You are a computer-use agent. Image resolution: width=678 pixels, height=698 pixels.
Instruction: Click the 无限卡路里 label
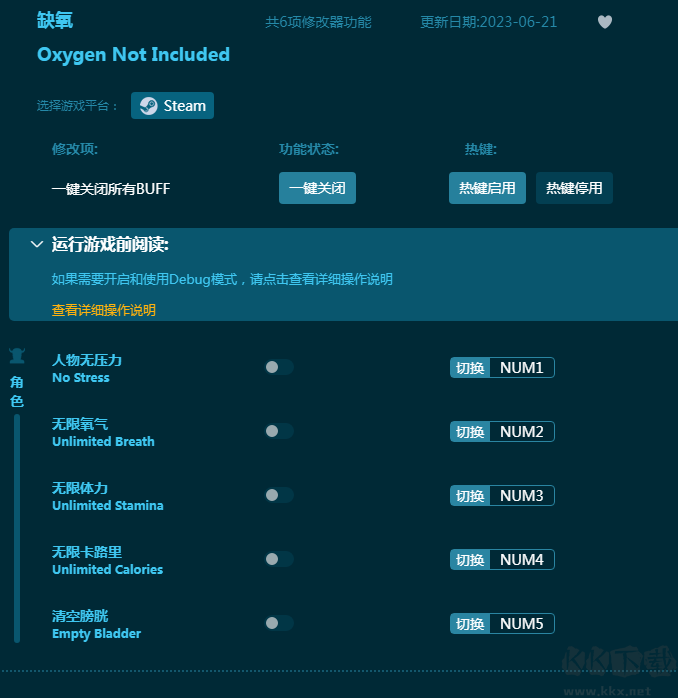(87, 552)
